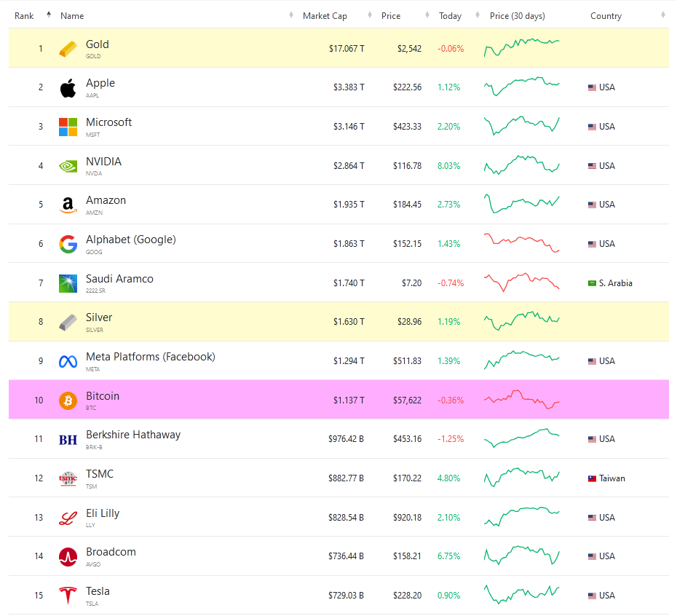
Task: Open the Alphabet (Google) company link
Action: click(130, 240)
